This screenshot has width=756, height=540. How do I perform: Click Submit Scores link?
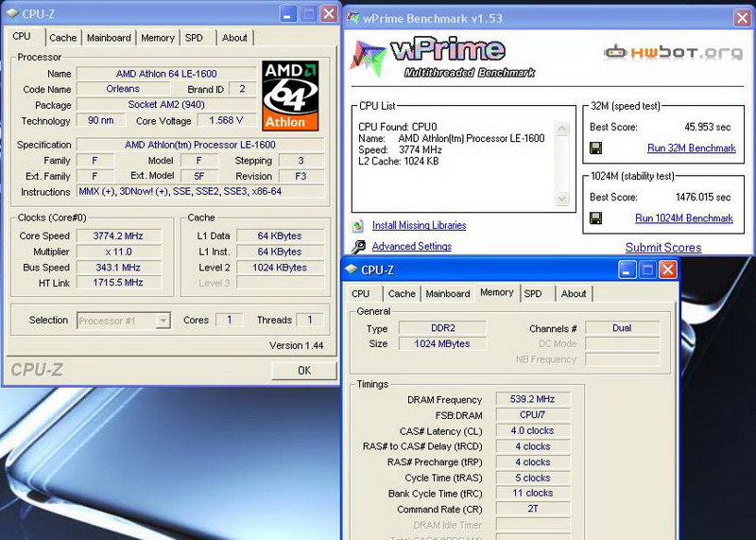(663, 248)
